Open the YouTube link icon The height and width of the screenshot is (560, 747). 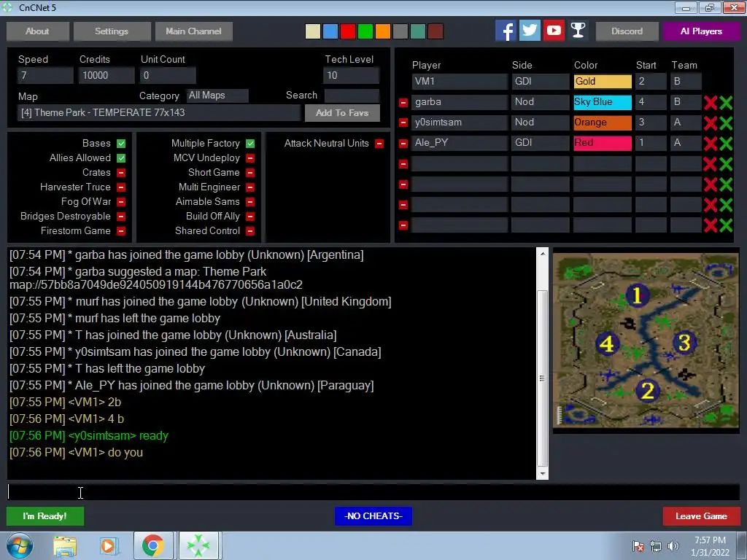pos(554,31)
